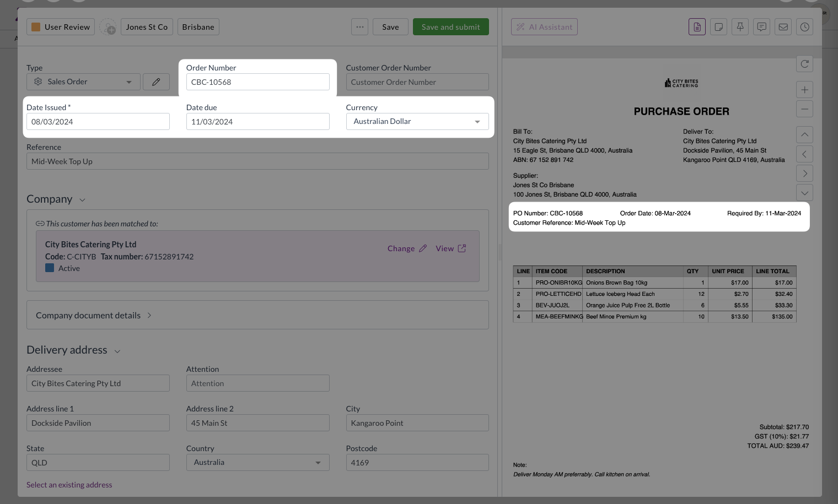Image resolution: width=838 pixels, height=504 pixels.
Task: Click 'Order Date: 08-Mar-2024' in preview
Action: (655, 213)
